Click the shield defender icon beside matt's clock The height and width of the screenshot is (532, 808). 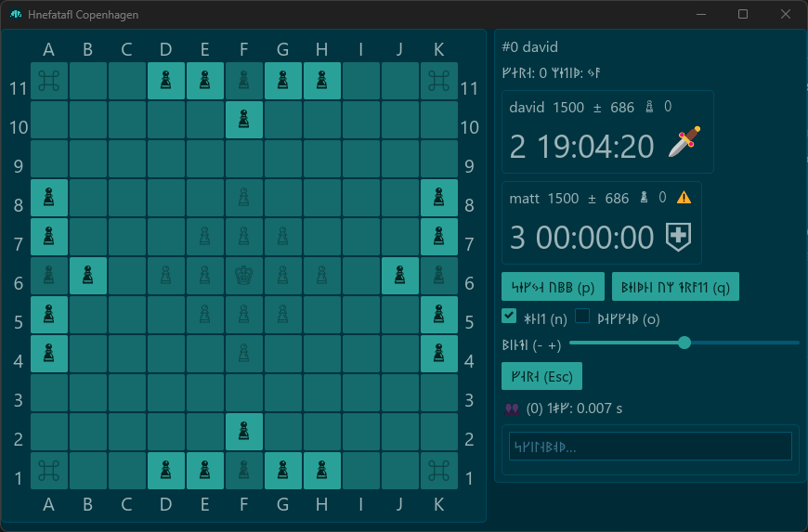click(679, 237)
